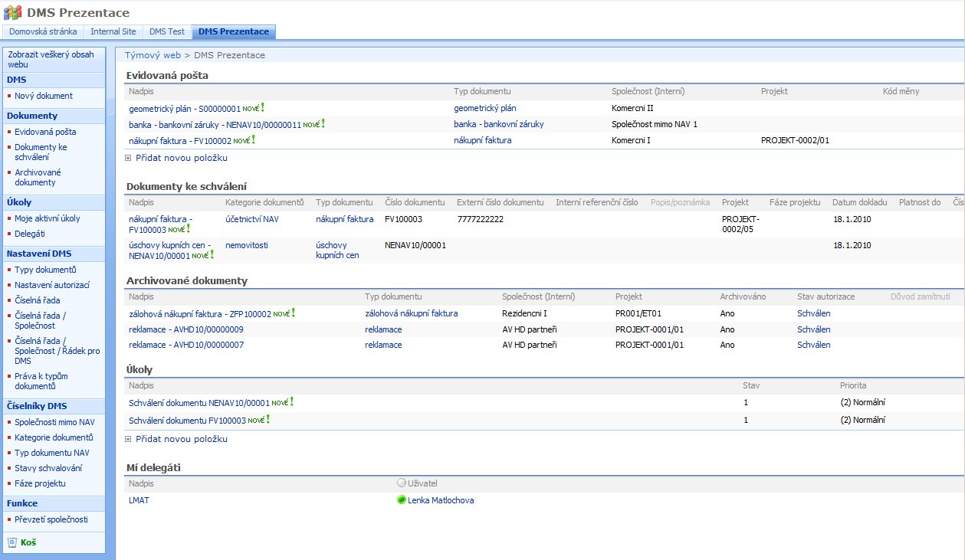Click the plus icon under the Úkoly list

pos(128,439)
